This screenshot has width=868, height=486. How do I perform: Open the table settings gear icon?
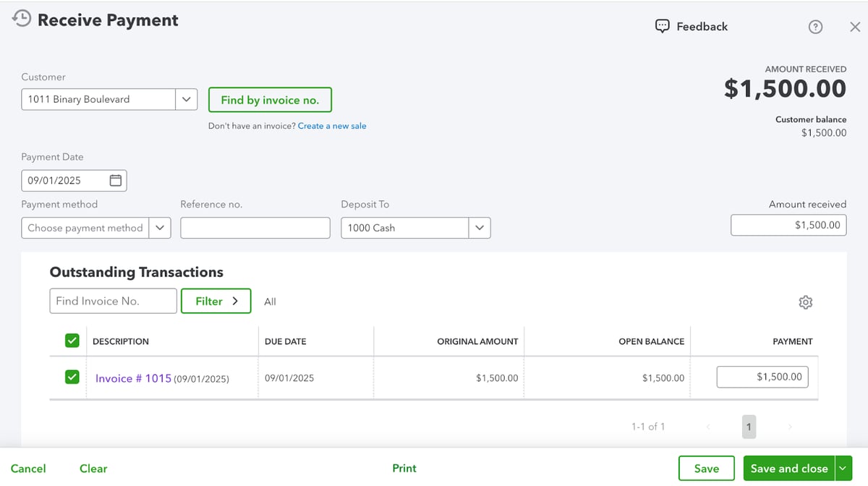pos(805,302)
